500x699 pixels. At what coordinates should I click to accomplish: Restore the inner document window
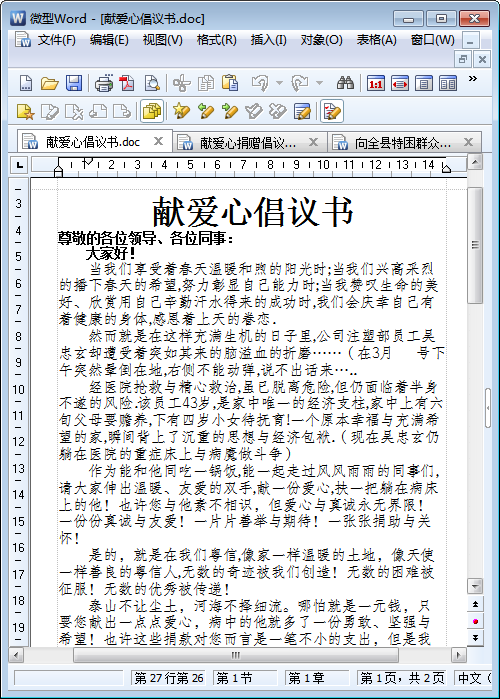463,59
